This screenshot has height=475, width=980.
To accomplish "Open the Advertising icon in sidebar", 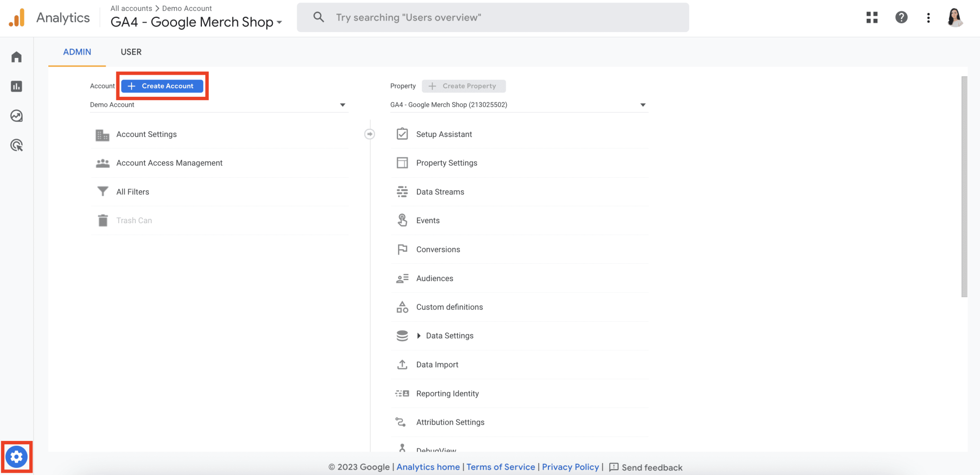I will (x=17, y=145).
